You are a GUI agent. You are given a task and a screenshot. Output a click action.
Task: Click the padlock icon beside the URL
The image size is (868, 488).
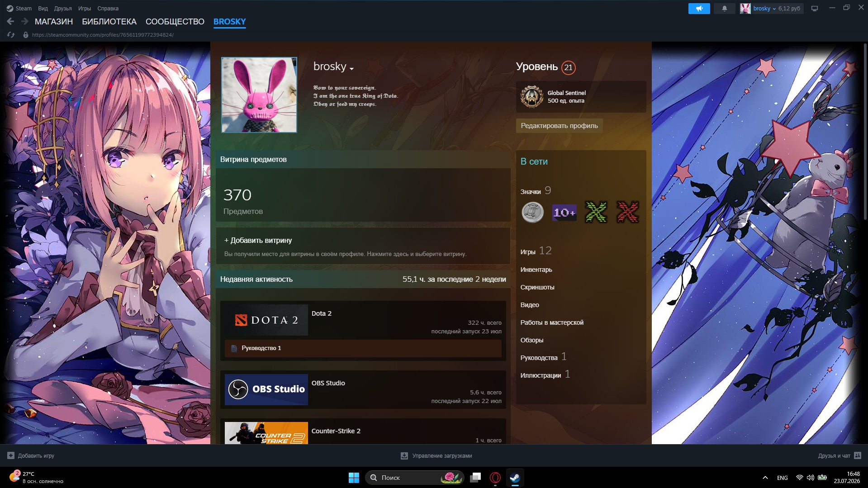click(26, 35)
